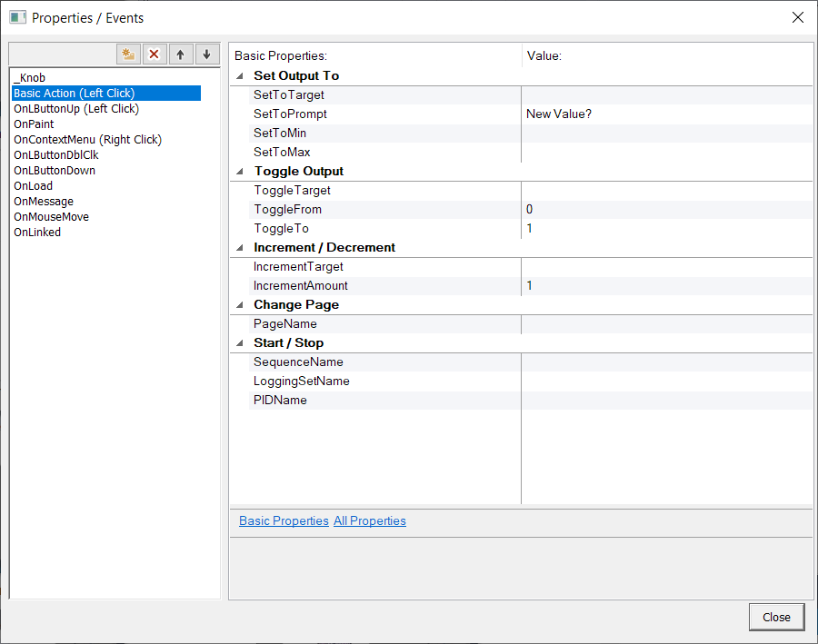Collapse the Increment / Decrement section

pyautogui.click(x=240, y=248)
